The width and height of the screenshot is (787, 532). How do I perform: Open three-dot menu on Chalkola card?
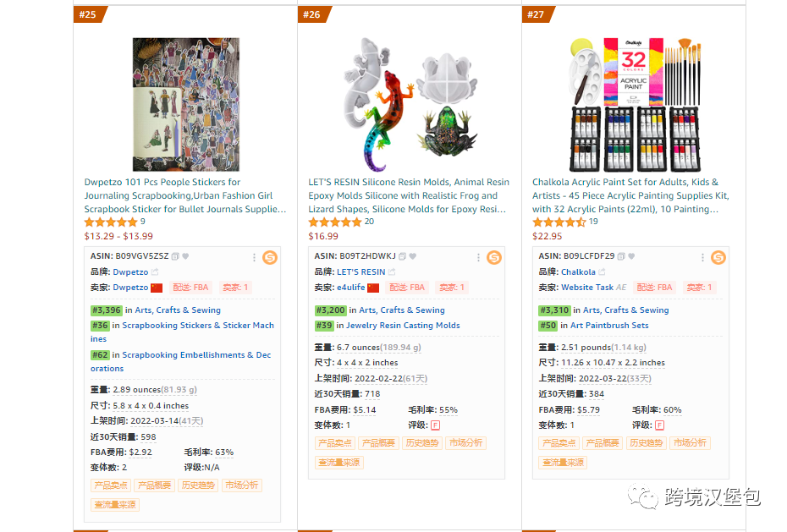tap(702, 257)
